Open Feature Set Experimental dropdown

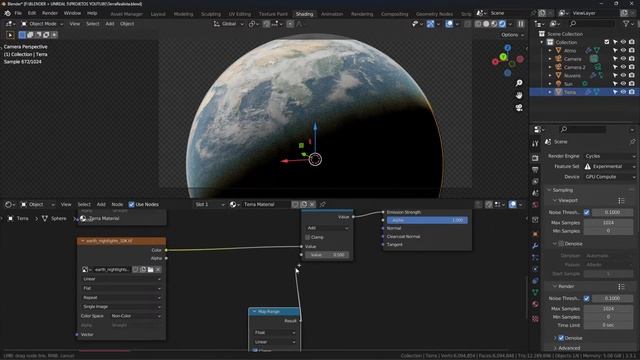click(610, 167)
